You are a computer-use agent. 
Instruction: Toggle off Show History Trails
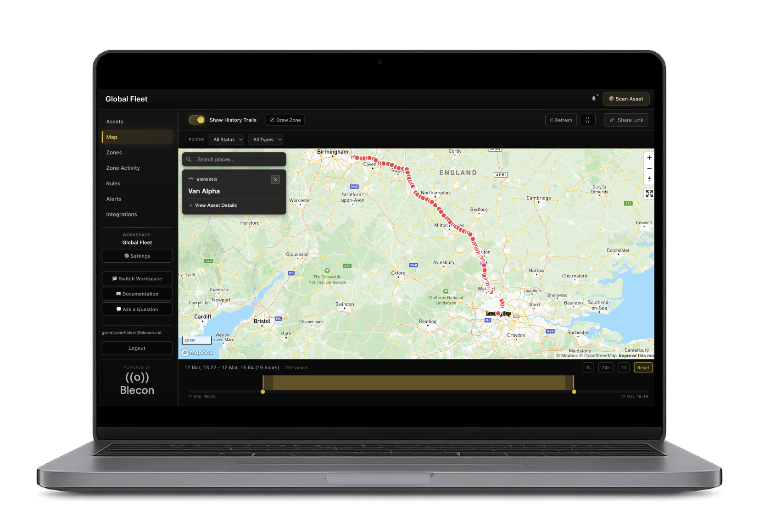click(197, 120)
